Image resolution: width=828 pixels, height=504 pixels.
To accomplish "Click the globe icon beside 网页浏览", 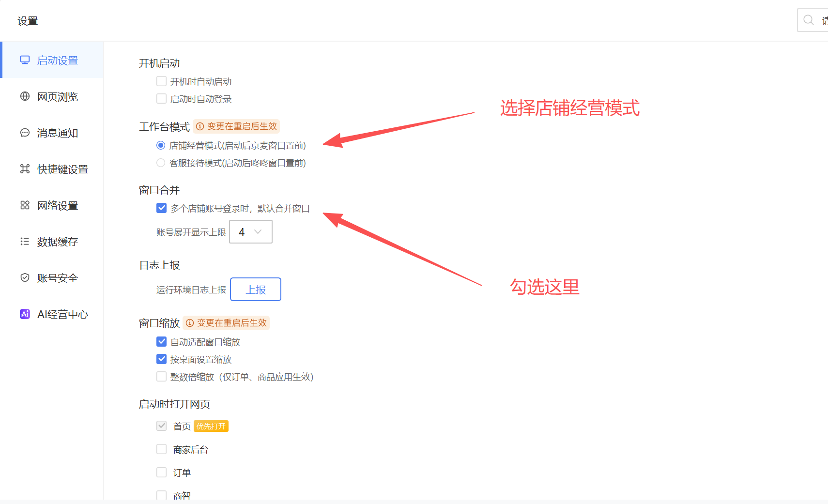I will (x=25, y=96).
